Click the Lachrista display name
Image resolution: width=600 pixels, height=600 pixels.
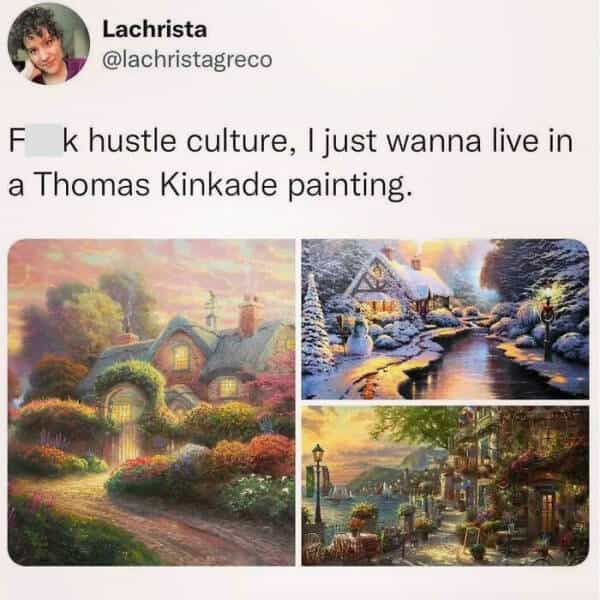point(155,30)
